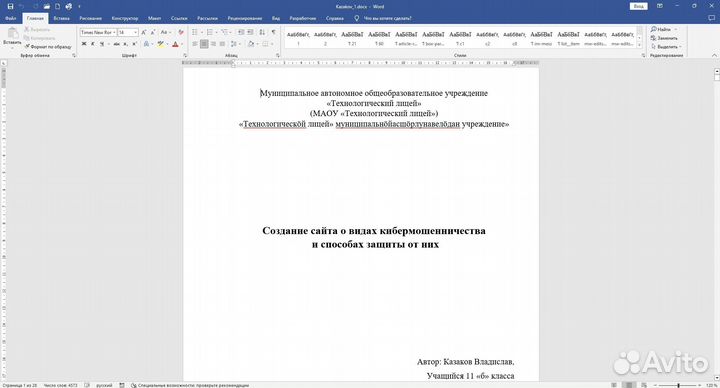Apply strikethrough to the text
Viewport: 720px width, 388px height.
(116, 44)
